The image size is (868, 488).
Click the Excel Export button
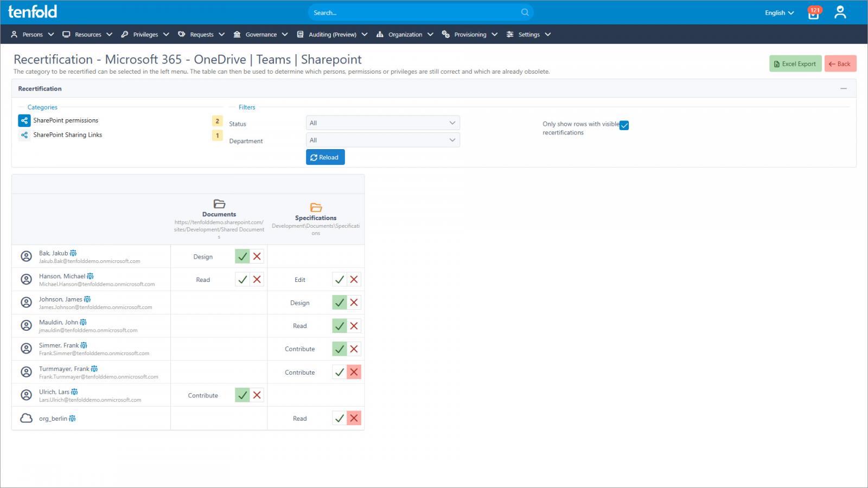coord(795,63)
